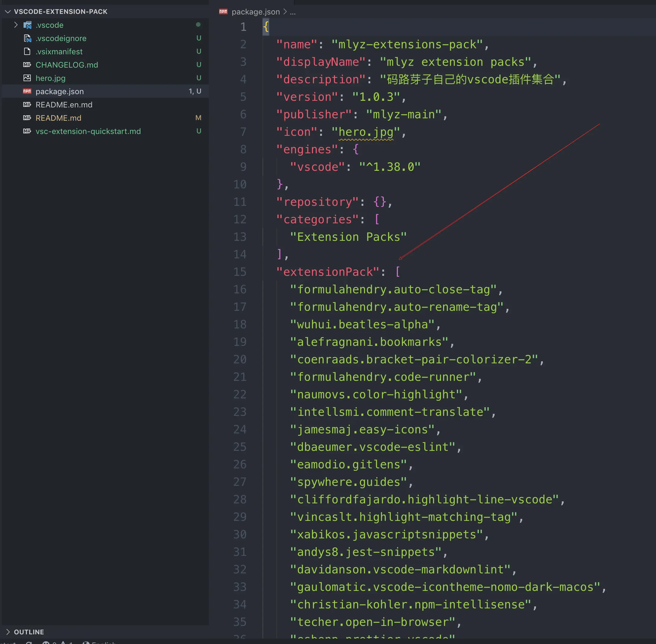The width and height of the screenshot is (656, 644).
Task: Click the npm icon beside package.json in explorer
Action: click(27, 91)
